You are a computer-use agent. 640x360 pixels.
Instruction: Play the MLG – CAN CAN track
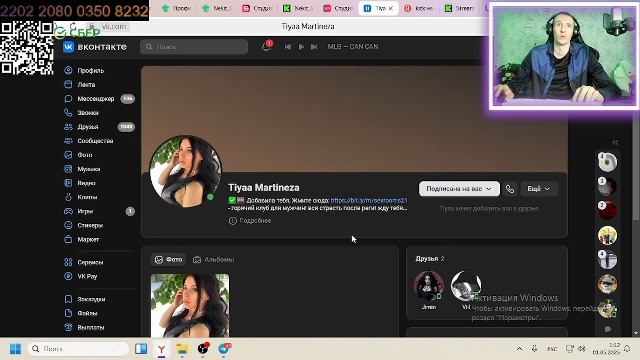pyautogui.click(x=301, y=47)
